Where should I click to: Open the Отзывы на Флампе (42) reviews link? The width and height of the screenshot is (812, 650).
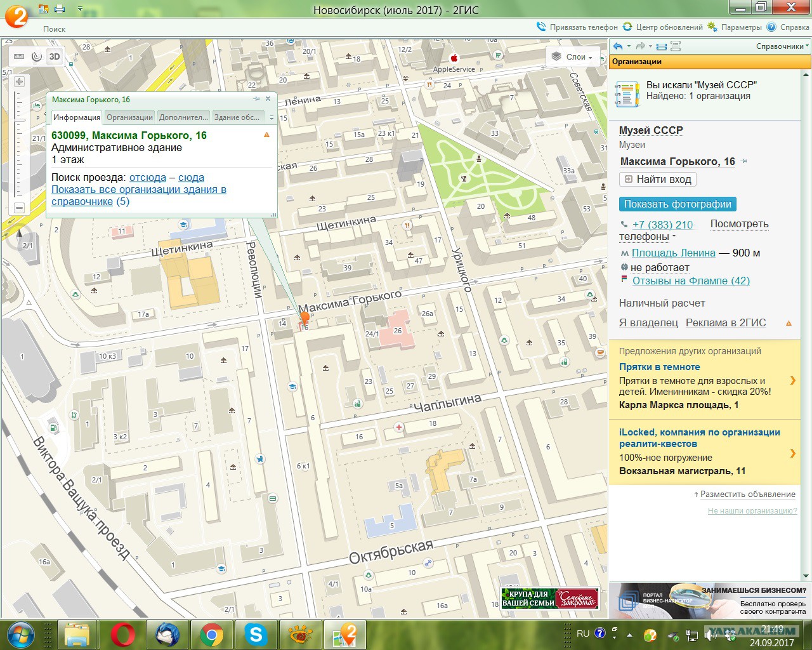pyautogui.click(x=691, y=281)
